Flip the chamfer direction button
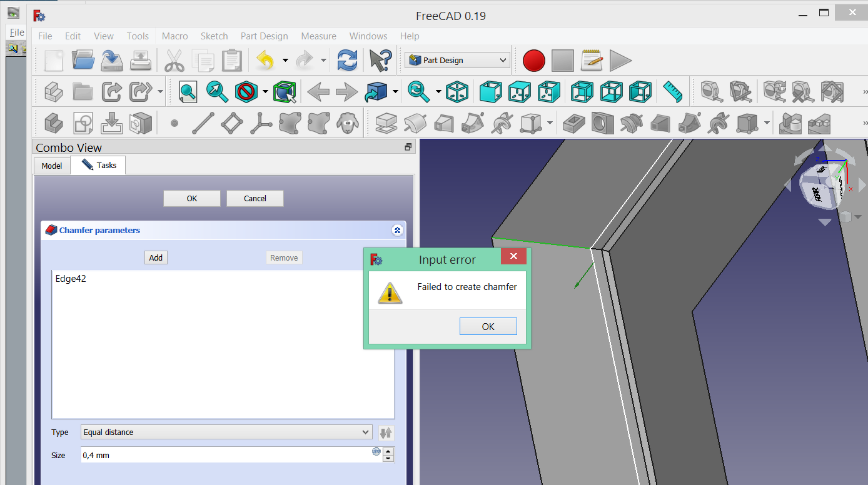868x485 pixels. (x=386, y=432)
